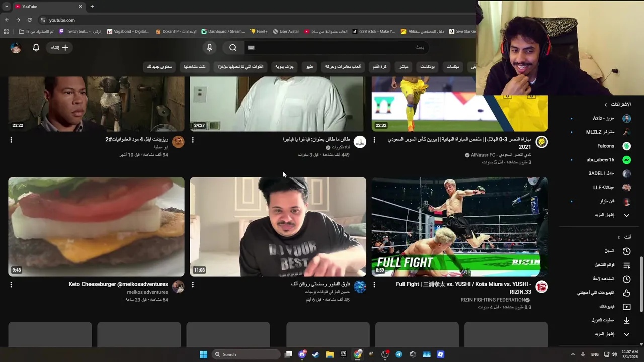Open the Subscriptions (الاشتراكات) header chevron

pyautogui.click(x=606, y=105)
